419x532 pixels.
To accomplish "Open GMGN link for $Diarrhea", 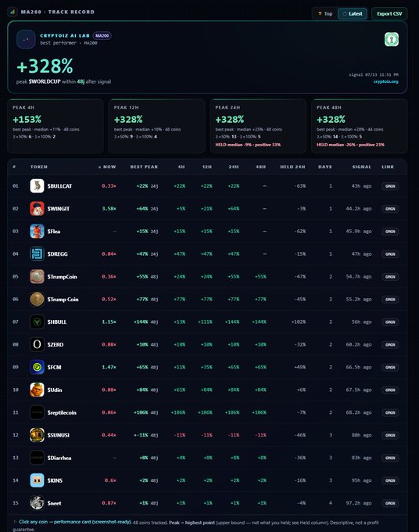I will click(x=390, y=458).
